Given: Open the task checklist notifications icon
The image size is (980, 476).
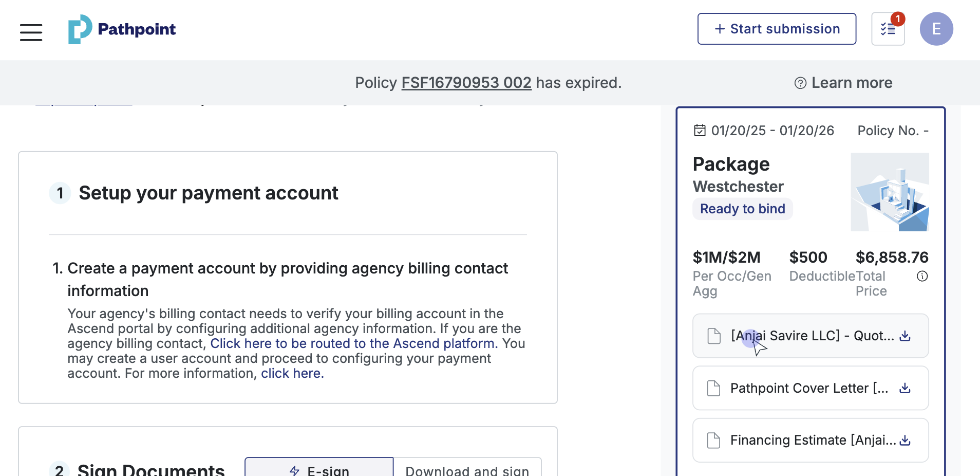Looking at the screenshot, I should tap(888, 29).
